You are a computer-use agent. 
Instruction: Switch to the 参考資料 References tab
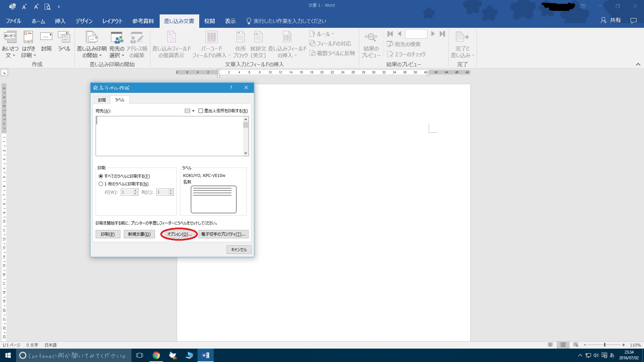[143, 21]
